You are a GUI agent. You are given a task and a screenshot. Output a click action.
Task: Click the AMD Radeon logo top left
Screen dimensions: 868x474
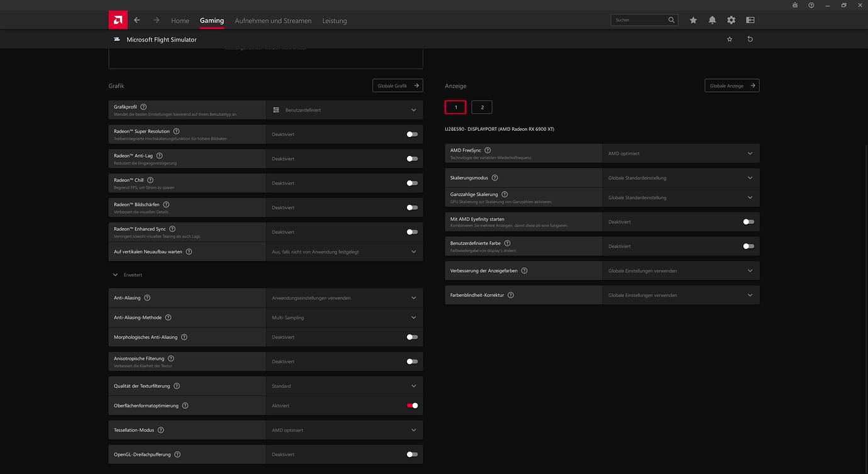tap(118, 19)
